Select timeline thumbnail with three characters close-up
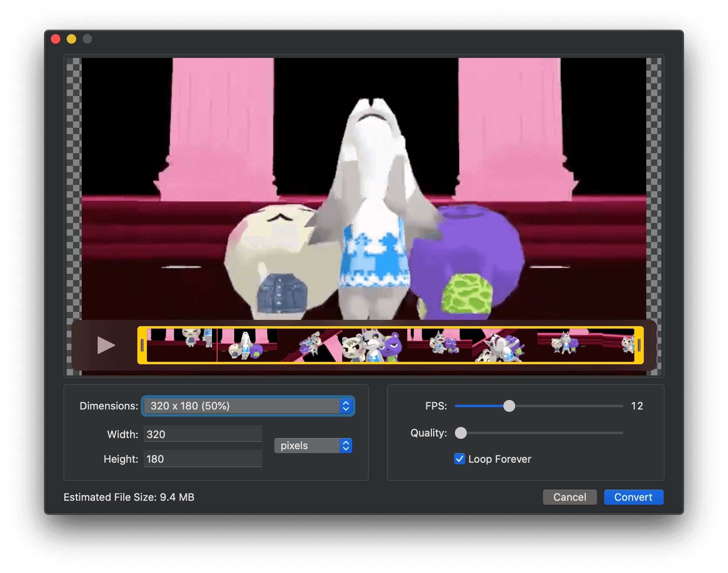The width and height of the screenshot is (728, 573). 374,345
